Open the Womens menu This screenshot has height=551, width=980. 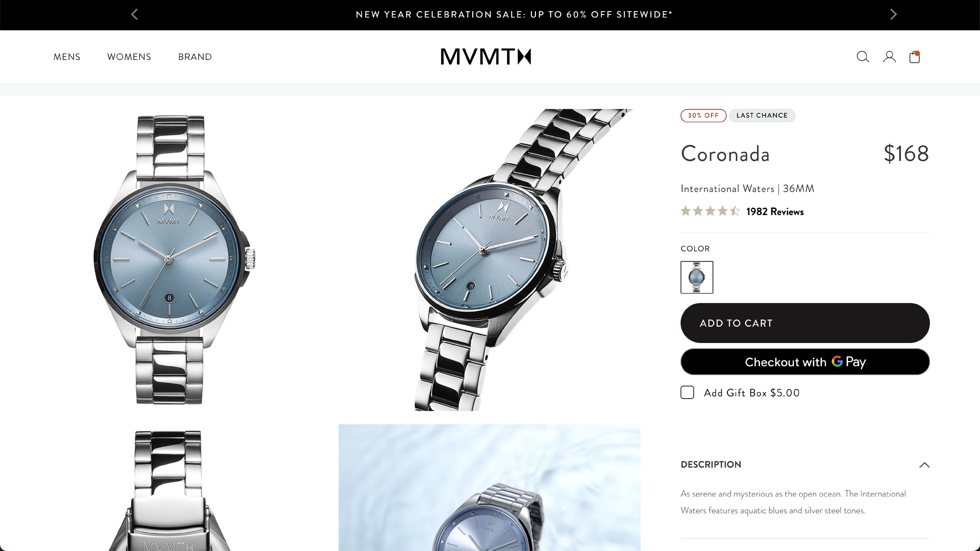(129, 57)
